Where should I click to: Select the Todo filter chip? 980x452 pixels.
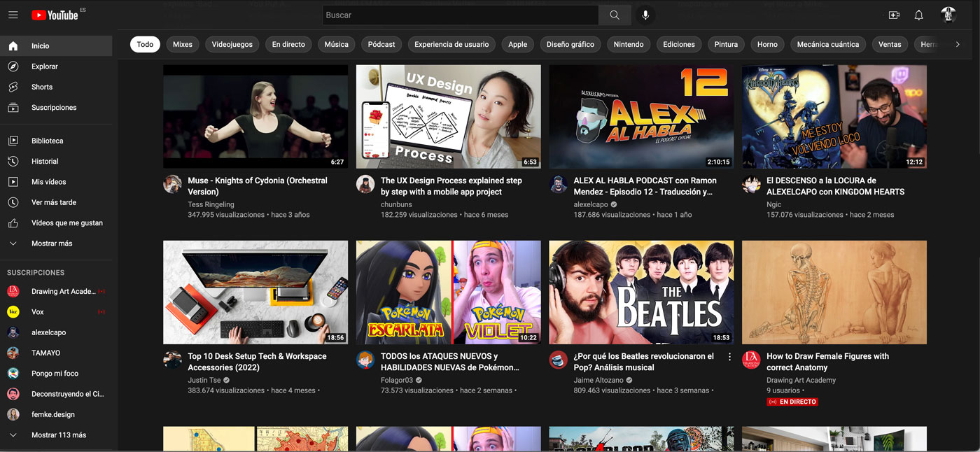(x=145, y=44)
